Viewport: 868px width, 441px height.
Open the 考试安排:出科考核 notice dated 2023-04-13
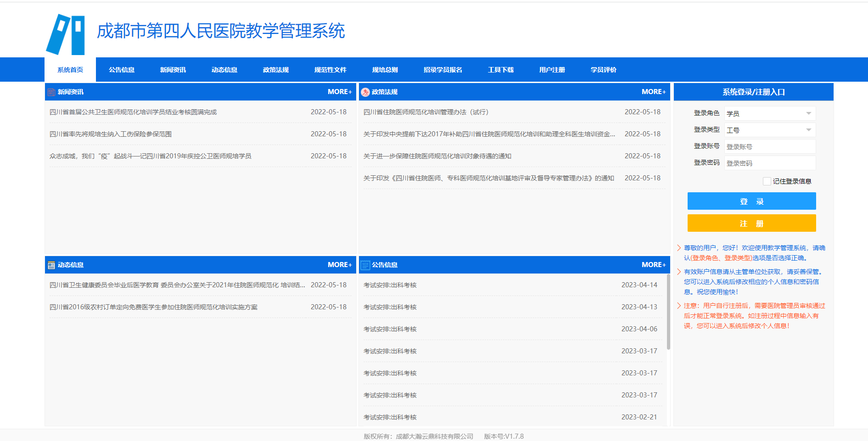pyautogui.click(x=390, y=307)
